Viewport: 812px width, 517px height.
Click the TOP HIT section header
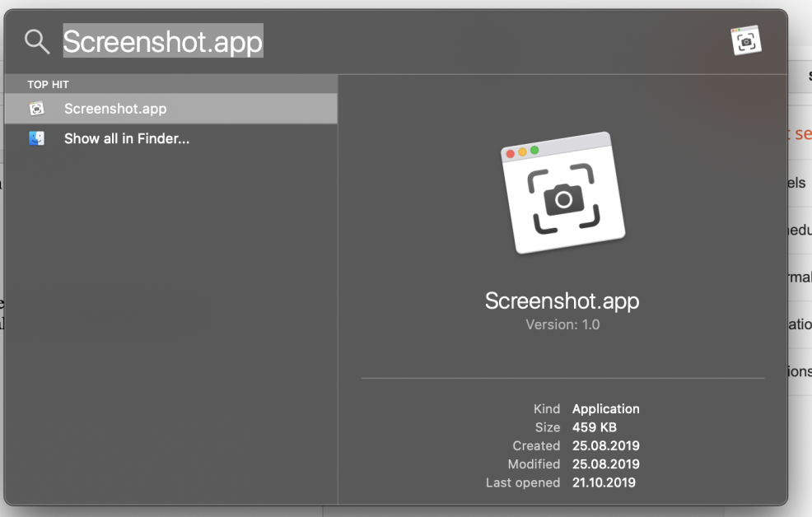[48, 84]
